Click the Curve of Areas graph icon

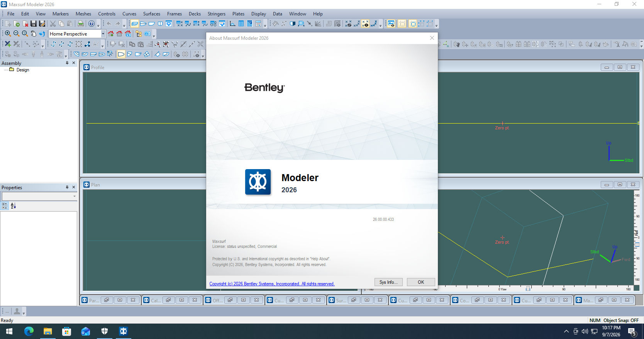pyautogui.click(x=232, y=24)
